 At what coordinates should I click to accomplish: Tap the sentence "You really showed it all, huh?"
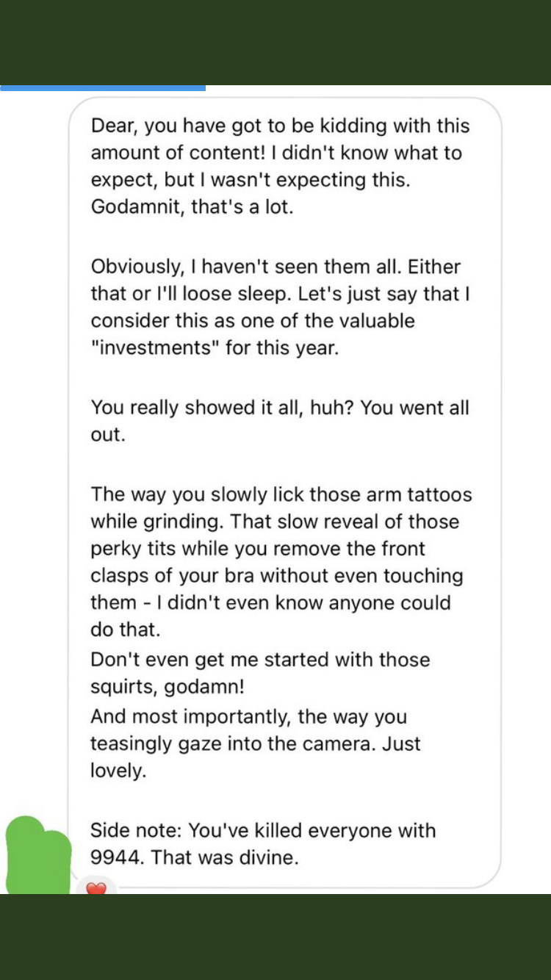pyautogui.click(x=223, y=408)
